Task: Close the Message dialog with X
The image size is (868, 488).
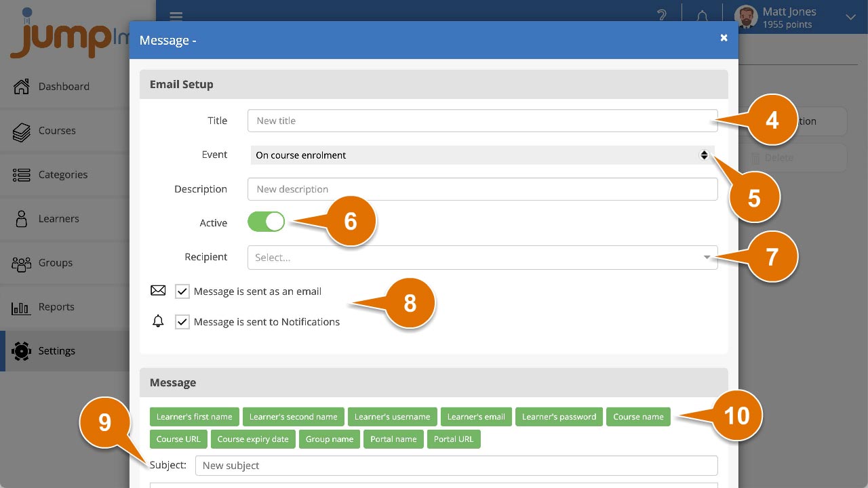Action: coord(724,38)
